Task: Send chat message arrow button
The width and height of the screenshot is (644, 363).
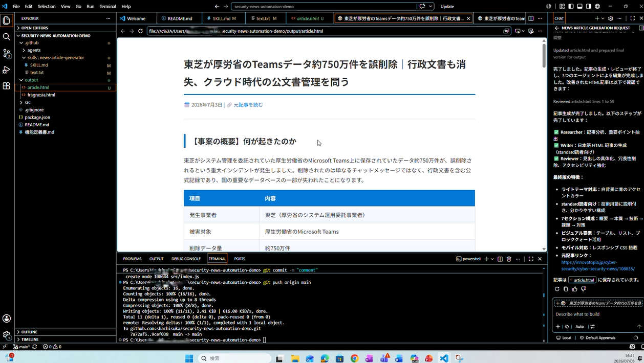Action: (x=639, y=327)
